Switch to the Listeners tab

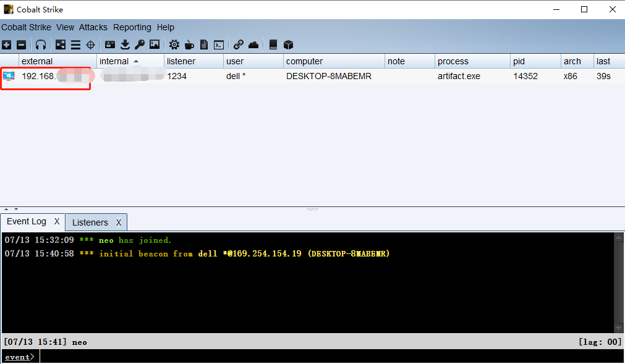tap(90, 222)
